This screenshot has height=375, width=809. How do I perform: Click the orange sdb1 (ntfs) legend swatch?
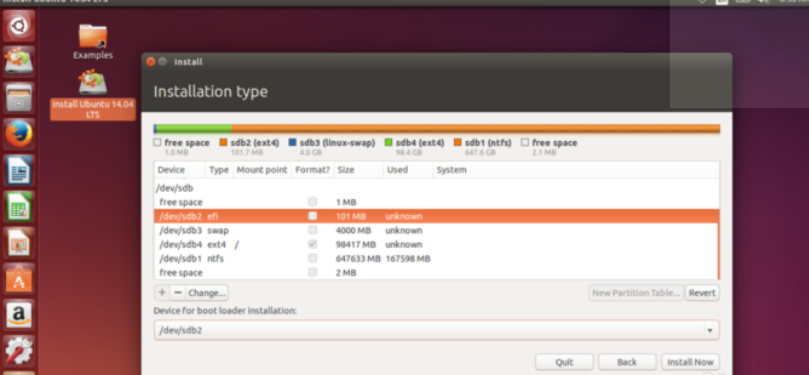[458, 142]
